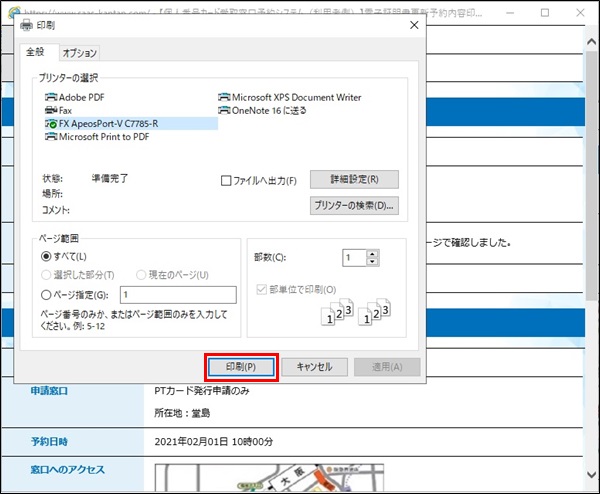
Task: Click the page range input field
Action: 177,294
